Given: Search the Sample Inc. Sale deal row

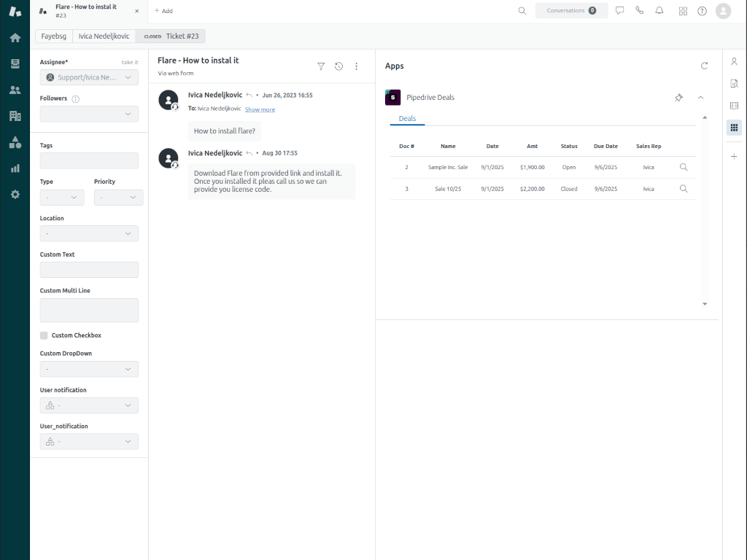Looking at the screenshot, I should point(684,167).
